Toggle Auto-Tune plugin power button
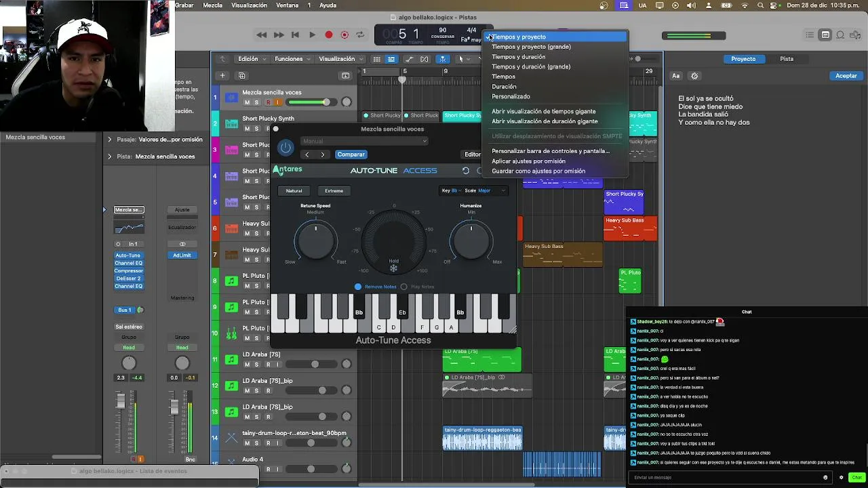The image size is (868, 488). tap(285, 147)
